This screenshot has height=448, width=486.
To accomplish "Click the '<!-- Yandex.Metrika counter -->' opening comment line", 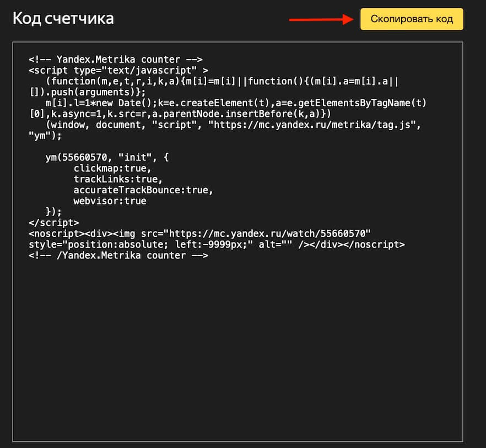I will (116, 59).
